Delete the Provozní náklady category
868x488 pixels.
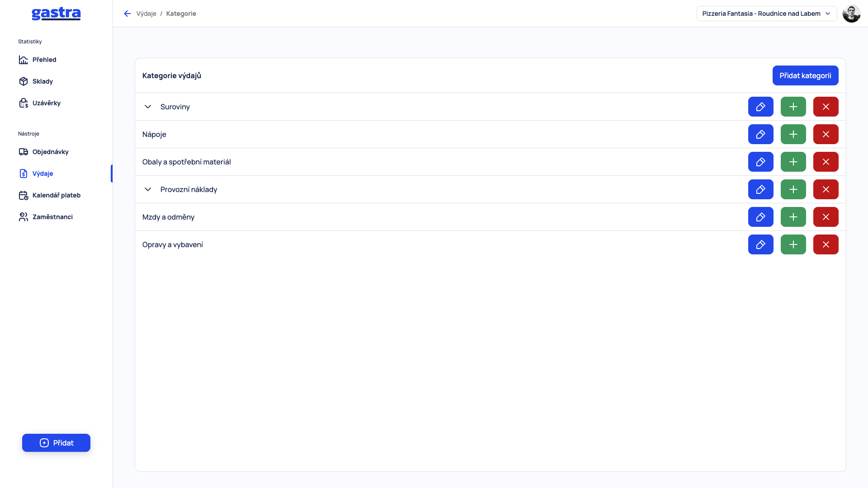[x=826, y=189]
